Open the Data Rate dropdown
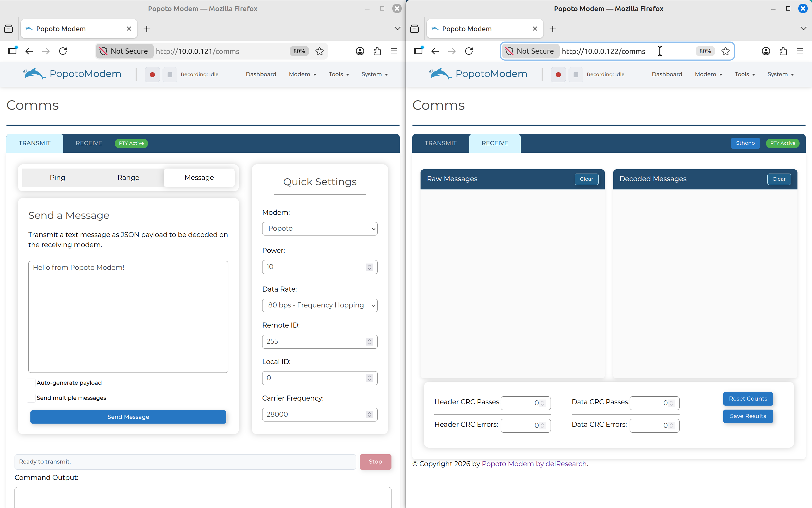The width and height of the screenshot is (812, 508). 320,305
